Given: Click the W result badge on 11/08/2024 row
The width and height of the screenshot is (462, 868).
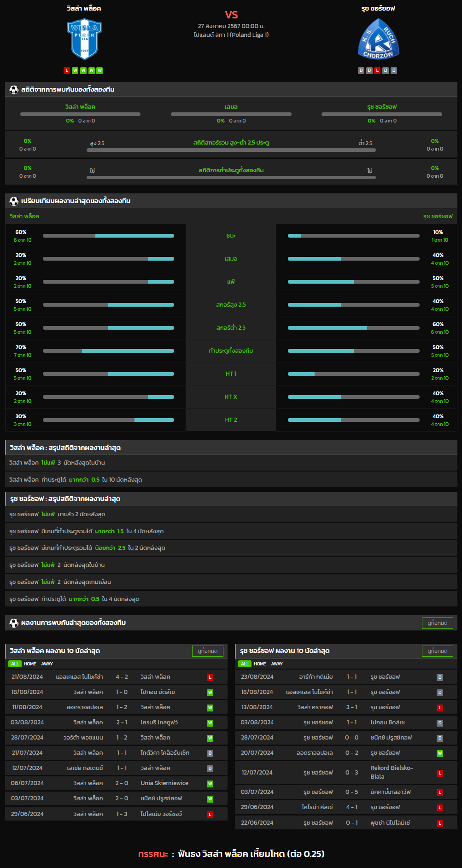Looking at the screenshot, I should 210,708.
